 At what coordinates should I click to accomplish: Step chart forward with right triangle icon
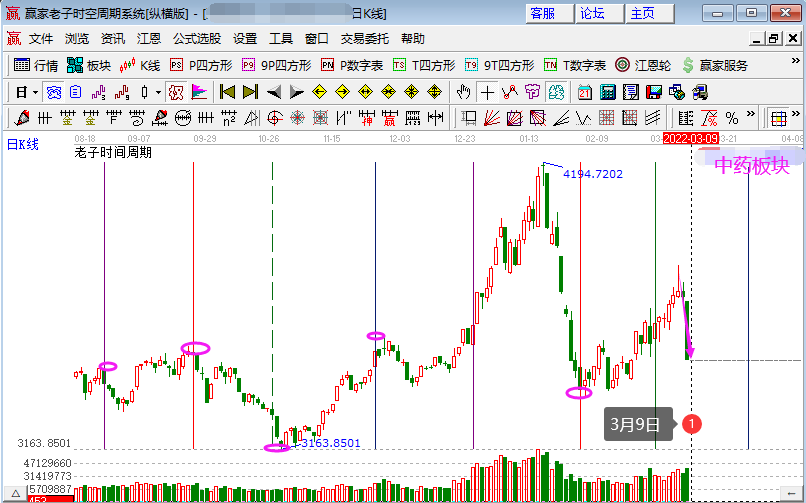297,92
